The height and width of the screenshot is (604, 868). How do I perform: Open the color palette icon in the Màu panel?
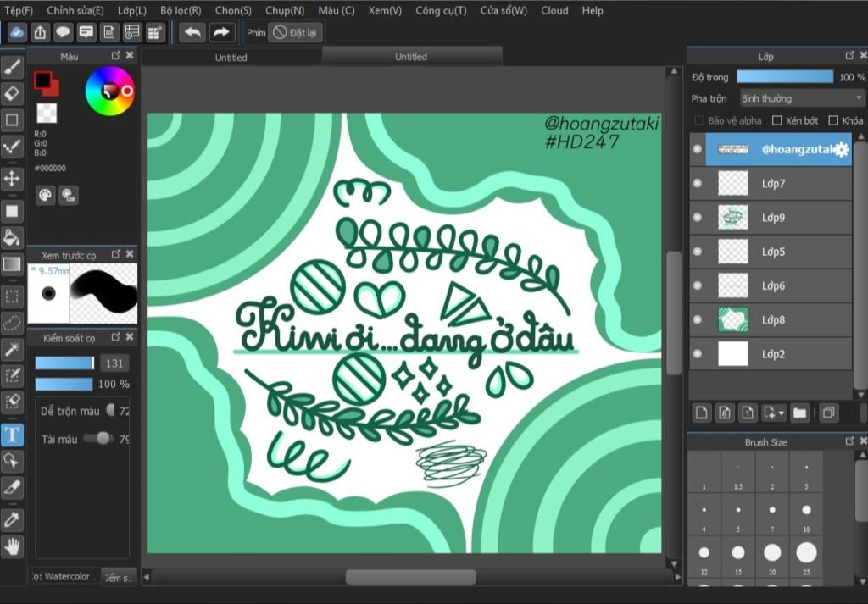46,195
